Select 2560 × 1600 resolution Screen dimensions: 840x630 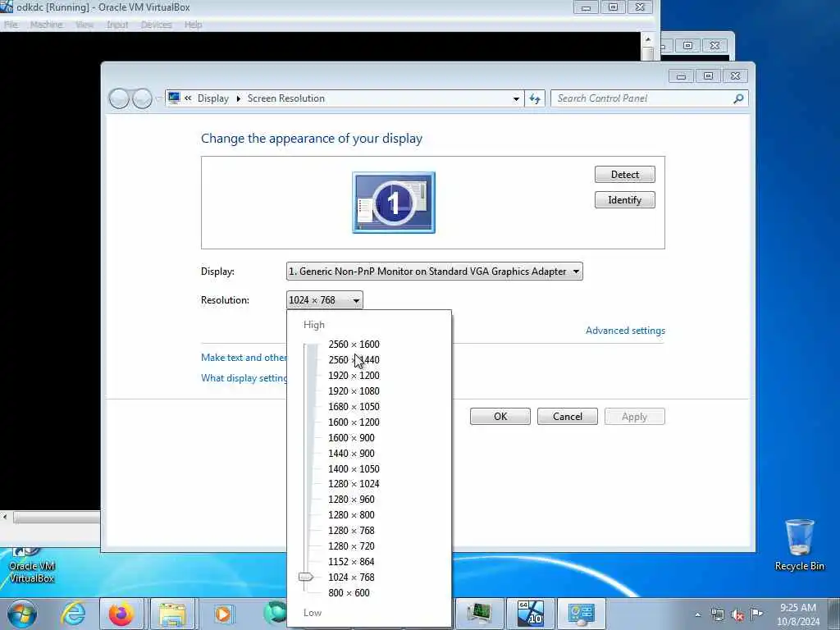pyautogui.click(x=354, y=345)
